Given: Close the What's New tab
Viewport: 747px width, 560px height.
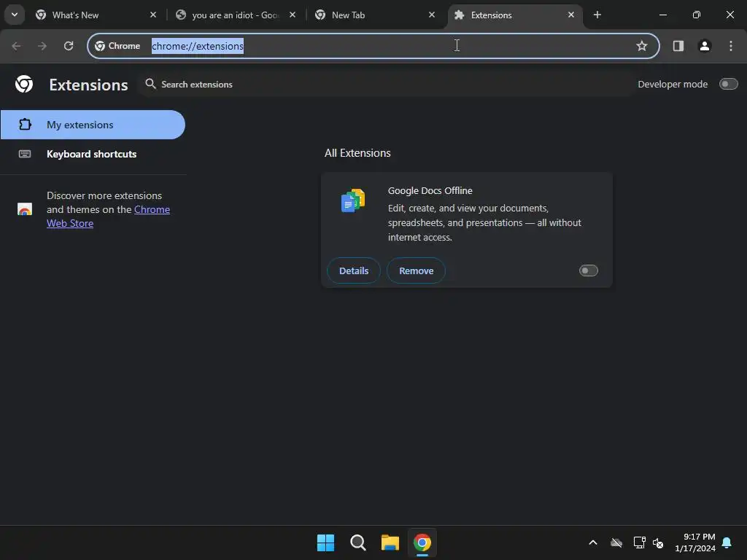Looking at the screenshot, I should tap(153, 15).
